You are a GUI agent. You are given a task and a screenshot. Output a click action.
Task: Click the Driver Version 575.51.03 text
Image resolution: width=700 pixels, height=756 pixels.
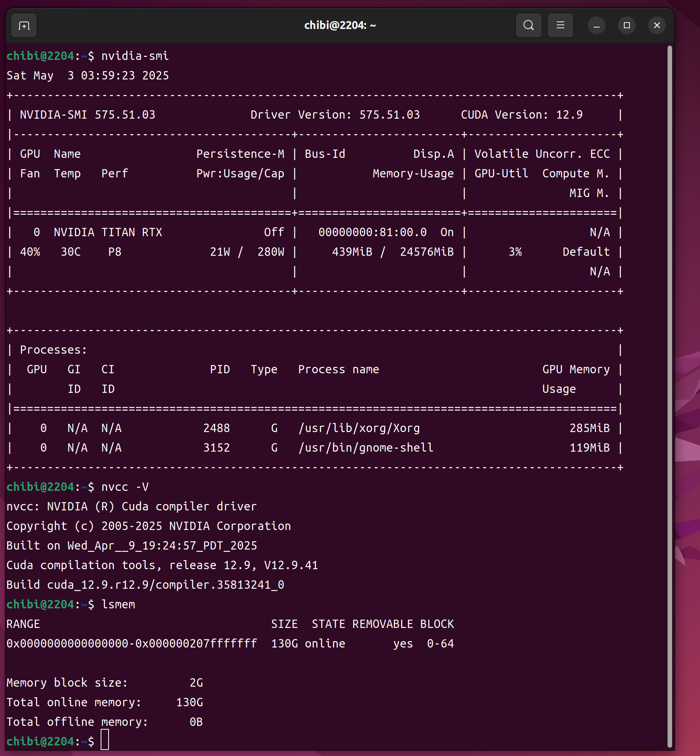point(335,115)
